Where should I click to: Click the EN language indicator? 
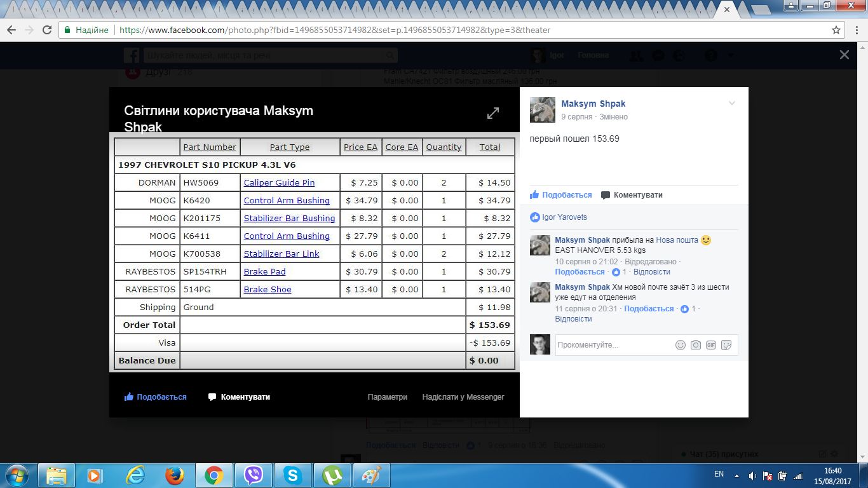719,474
